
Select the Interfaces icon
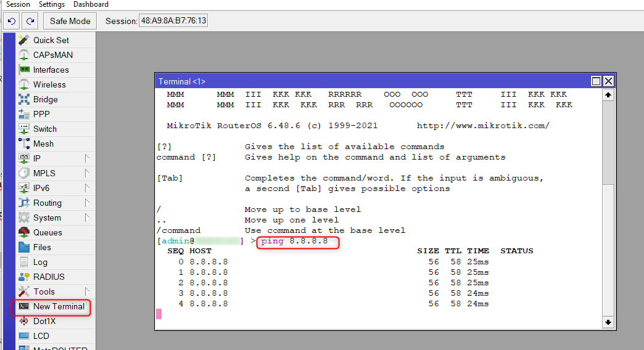click(x=24, y=70)
